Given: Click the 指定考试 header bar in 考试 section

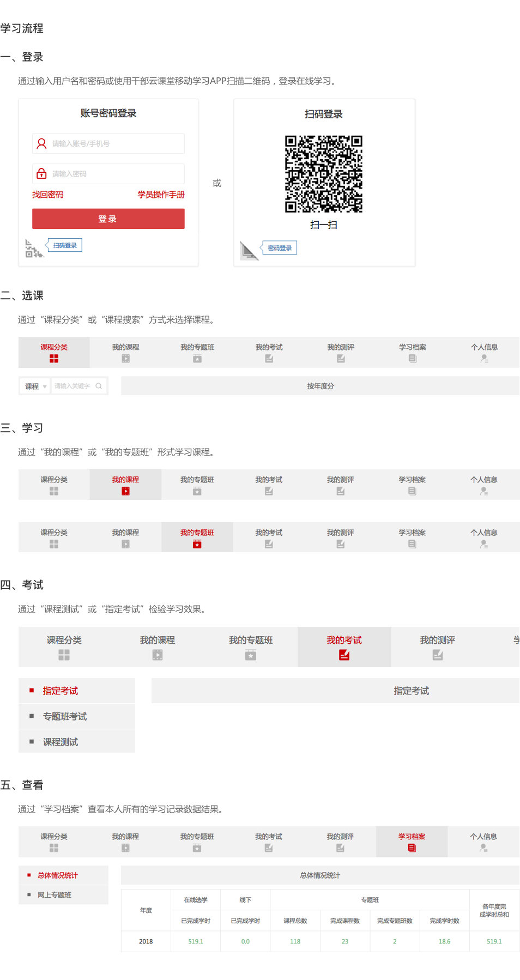Looking at the screenshot, I should click(335, 691).
